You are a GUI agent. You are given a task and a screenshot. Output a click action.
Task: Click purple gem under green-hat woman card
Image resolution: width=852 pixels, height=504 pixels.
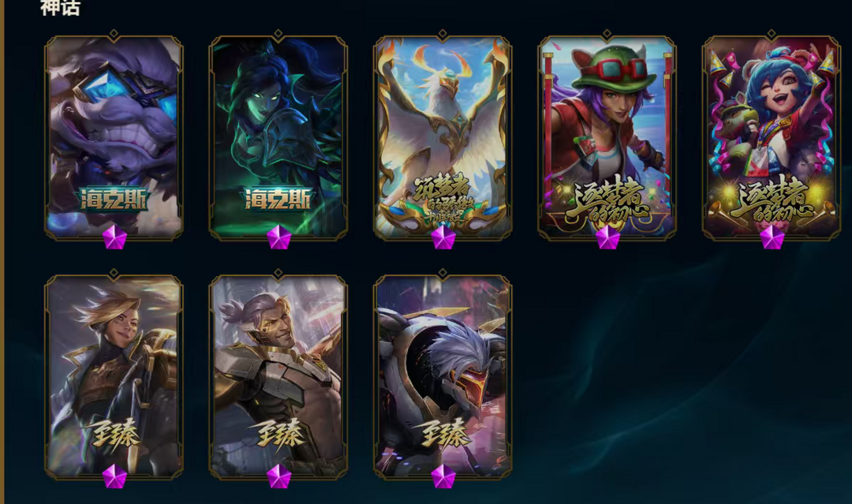[608, 238]
